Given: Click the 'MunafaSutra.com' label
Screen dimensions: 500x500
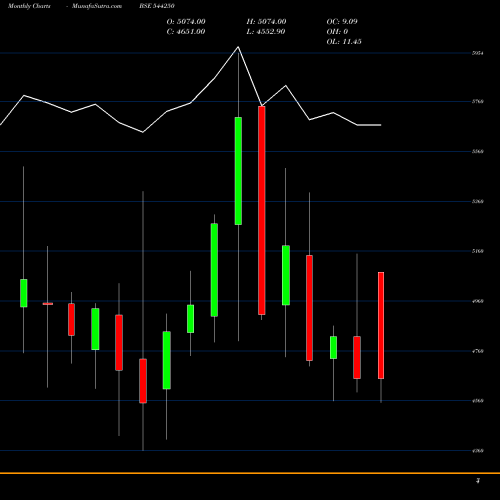Looking at the screenshot, I should (x=97, y=6).
